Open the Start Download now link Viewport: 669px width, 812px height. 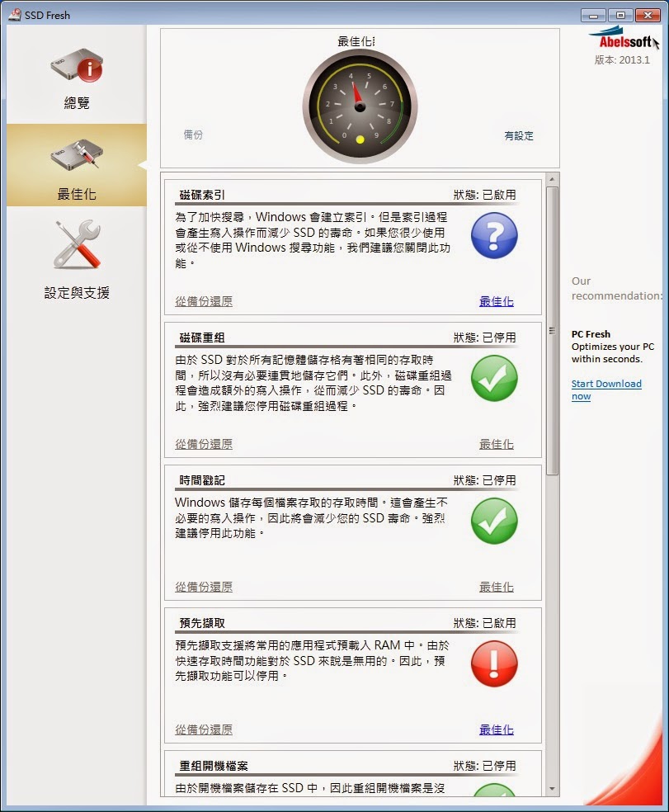(606, 390)
